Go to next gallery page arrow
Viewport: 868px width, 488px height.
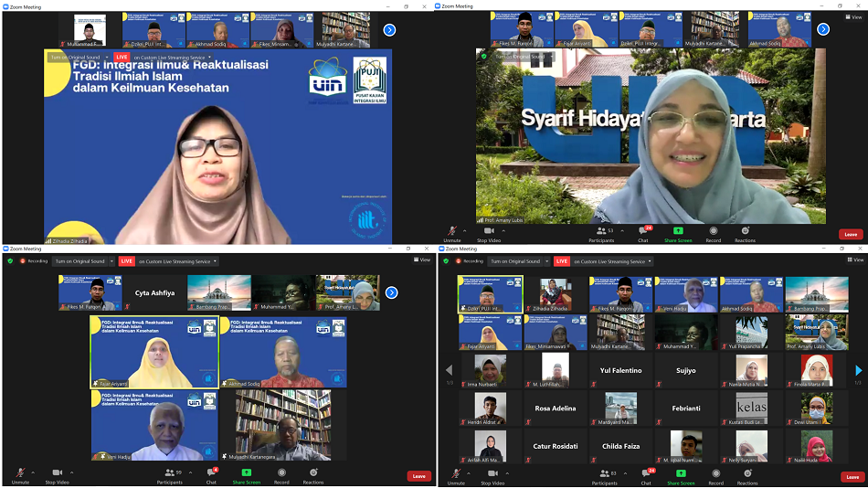859,370
